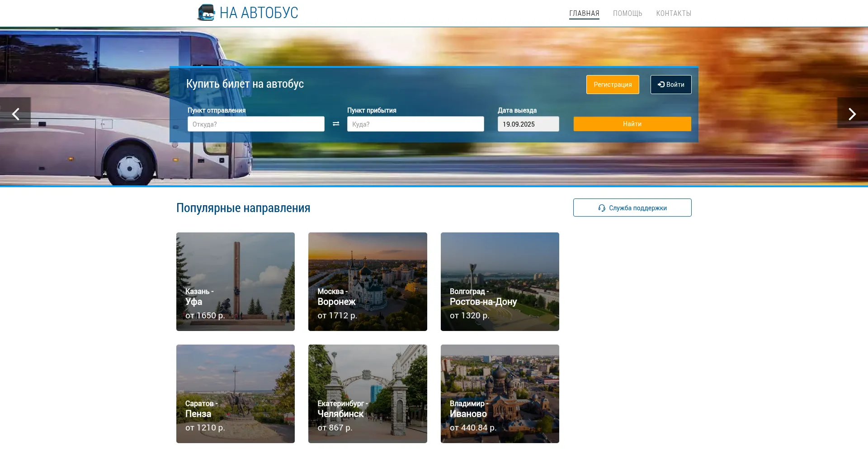
Task: Click the Войти login button
Action: [671, 85]
